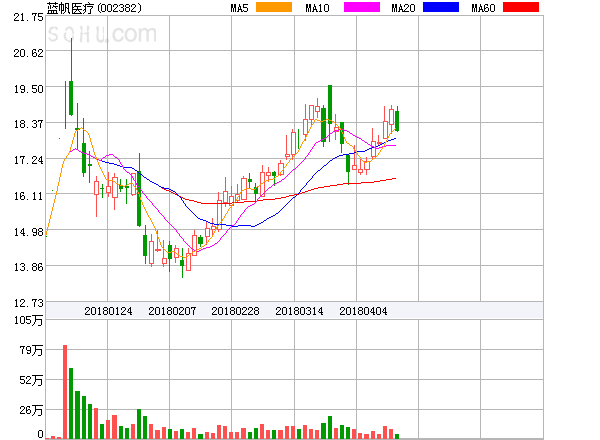Click the tallest red volume bar
This screenshot has width=600, height=440.
coord(65,392)
